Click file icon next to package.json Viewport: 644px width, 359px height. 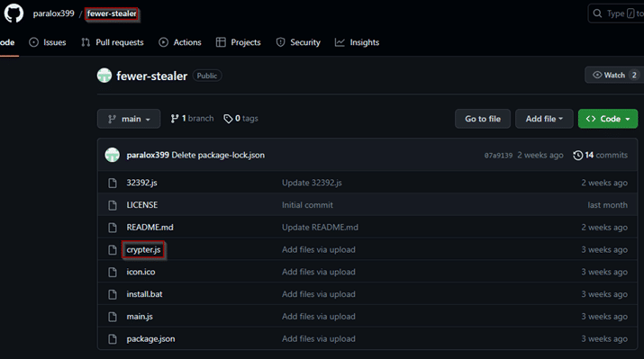[x=112, y=339]
